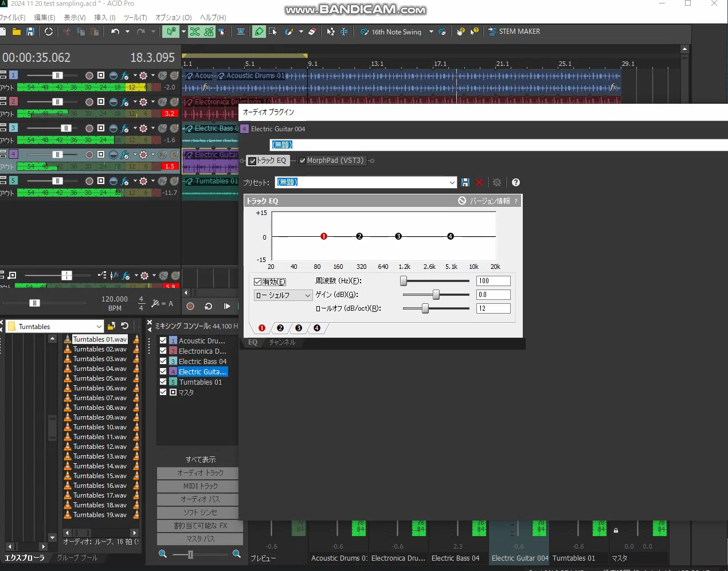Uncheck Turntables 01 in console list
The image size is (728, 571).
163,382
